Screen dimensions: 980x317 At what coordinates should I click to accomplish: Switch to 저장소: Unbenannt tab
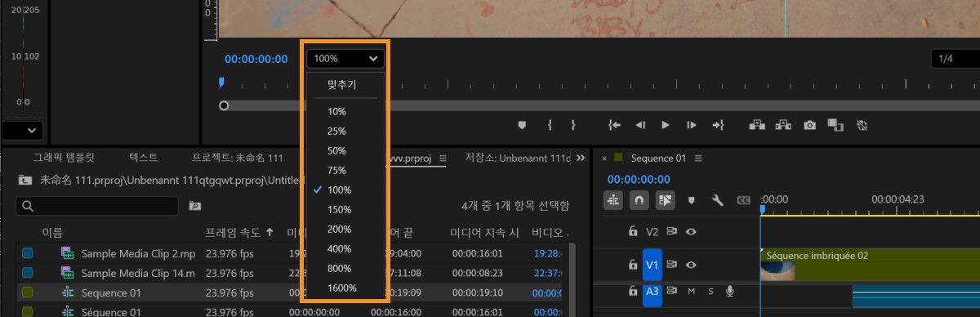pyautogui.click(x=519, y=158)
